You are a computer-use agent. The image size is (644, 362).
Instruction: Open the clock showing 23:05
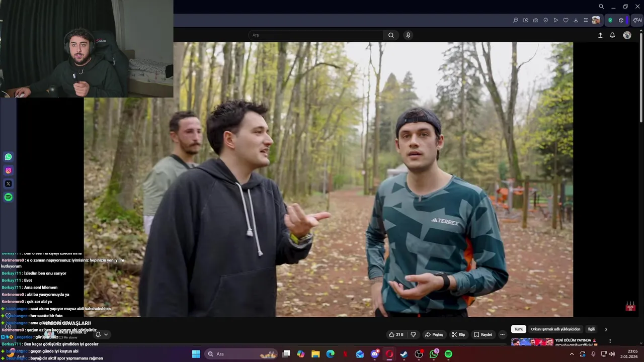(x=629, y=354)
